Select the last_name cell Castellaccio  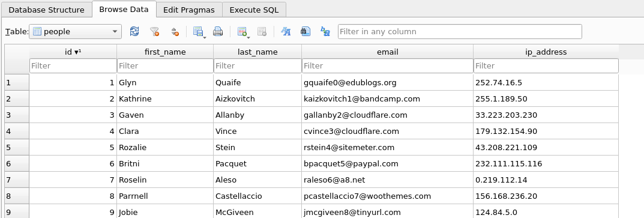257,196
